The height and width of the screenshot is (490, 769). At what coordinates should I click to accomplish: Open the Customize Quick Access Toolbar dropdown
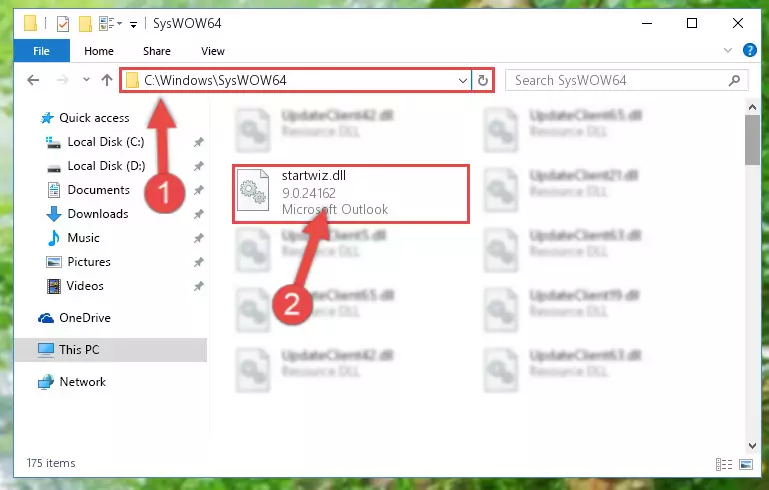click(x=133, y=24)
